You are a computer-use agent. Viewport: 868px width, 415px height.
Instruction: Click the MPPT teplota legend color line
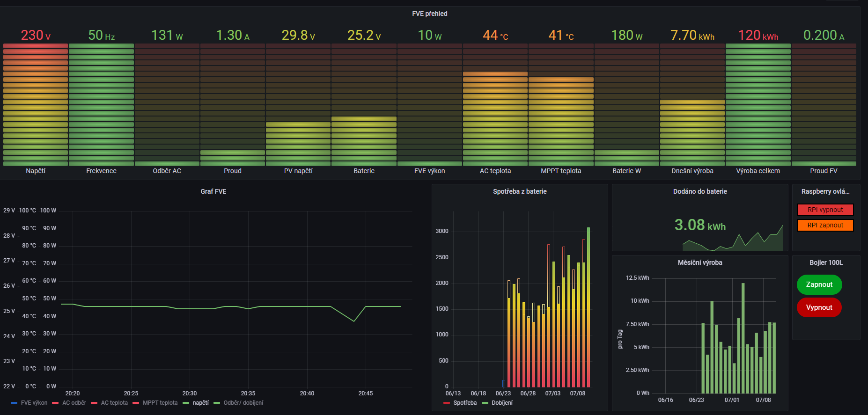tap(136, 403)
